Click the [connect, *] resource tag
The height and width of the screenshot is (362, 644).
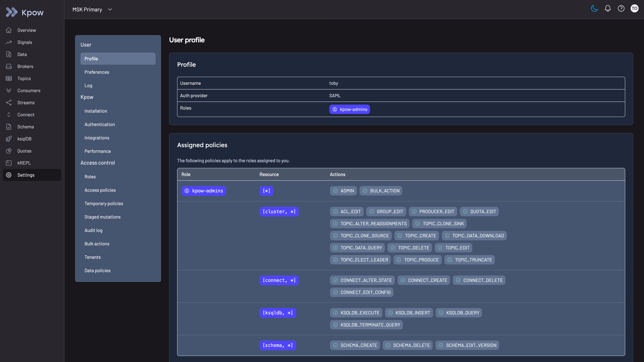(279, 280)
